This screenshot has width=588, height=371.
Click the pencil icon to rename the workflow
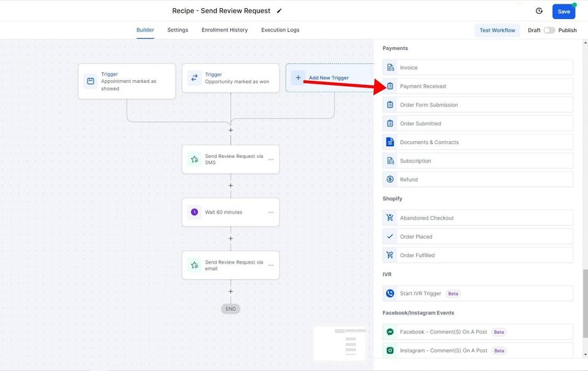tap(279, 11)
